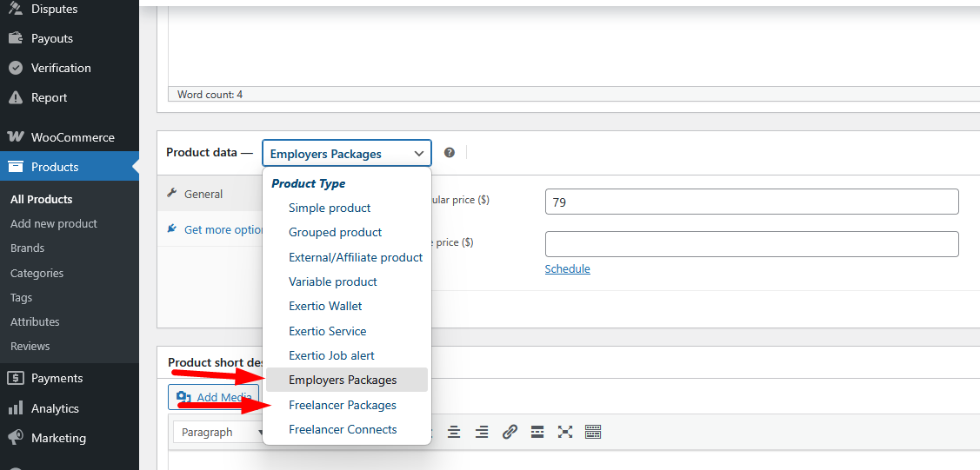Screen dimensions: 980x470
Task: Open the Employers Packages product type dropdown
Action: [347, 154]
